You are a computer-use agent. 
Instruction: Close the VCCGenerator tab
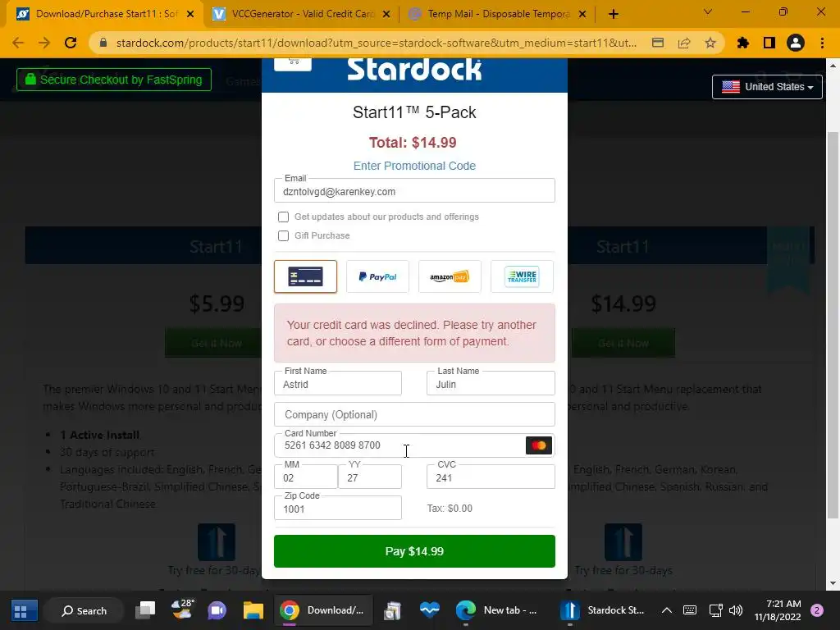(x=386, y=15)
